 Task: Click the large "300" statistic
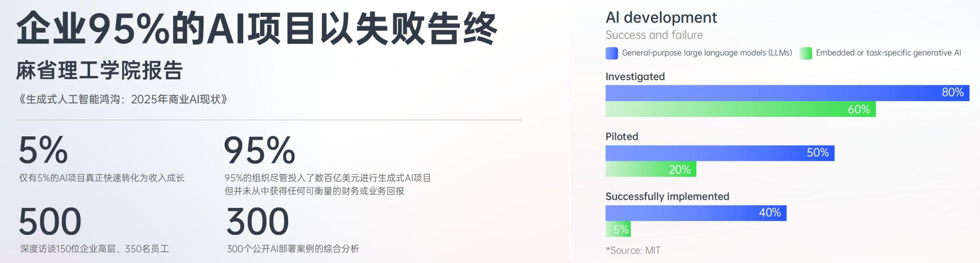coord(258,222)
